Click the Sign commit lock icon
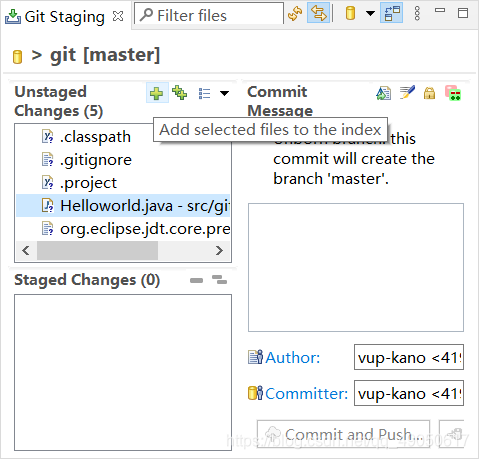The image size is (479, 459). coord(429,93)
